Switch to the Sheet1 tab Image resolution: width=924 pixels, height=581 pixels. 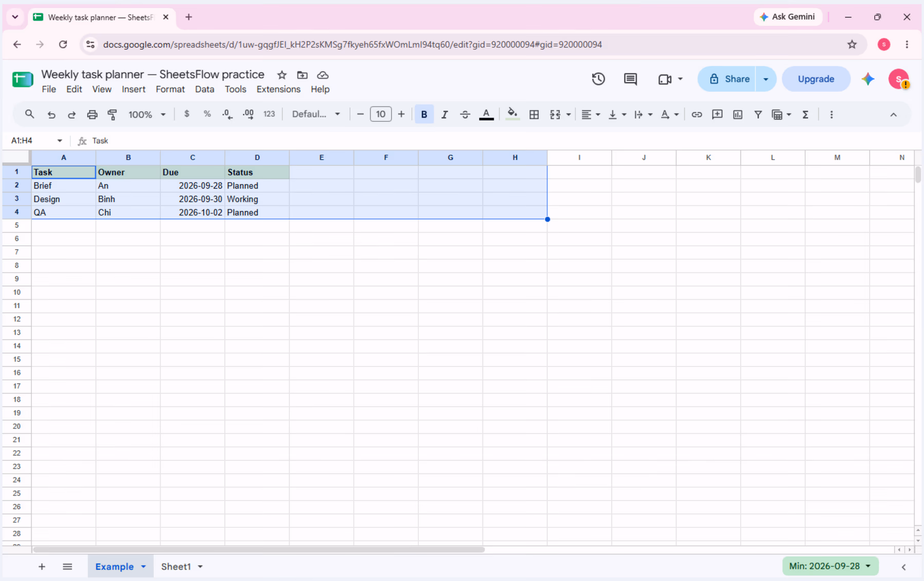click(x=176, y=567)
